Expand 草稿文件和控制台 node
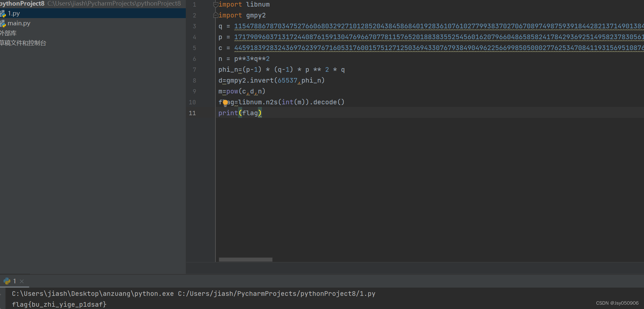This screenshot has width=644, height=309. click(x=23, y=43)
